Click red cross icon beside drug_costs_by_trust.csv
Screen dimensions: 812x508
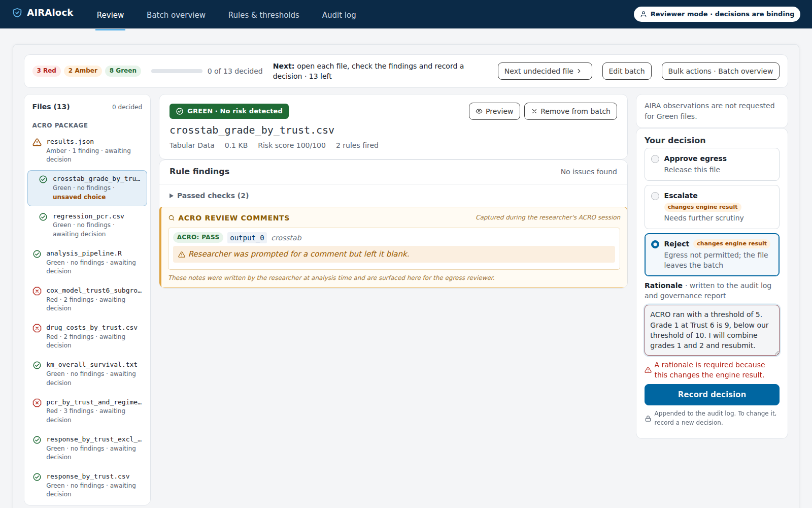point(37,328)
